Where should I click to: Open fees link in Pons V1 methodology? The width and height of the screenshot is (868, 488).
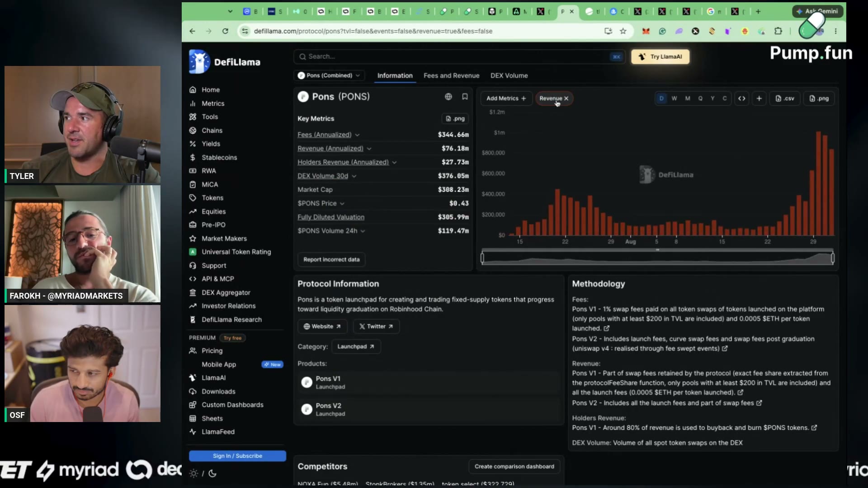[607, 328]
